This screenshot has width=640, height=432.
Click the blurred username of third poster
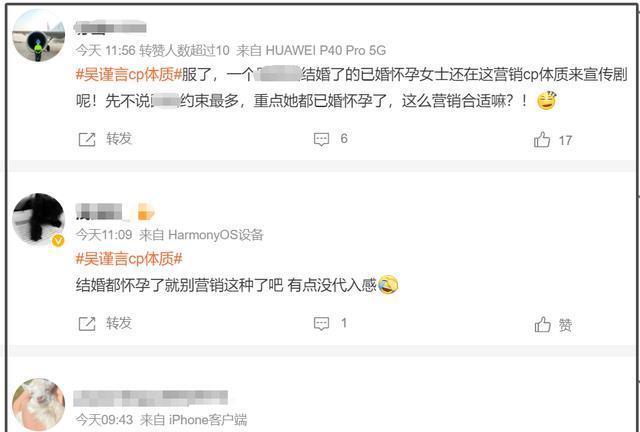pos(151,398)
